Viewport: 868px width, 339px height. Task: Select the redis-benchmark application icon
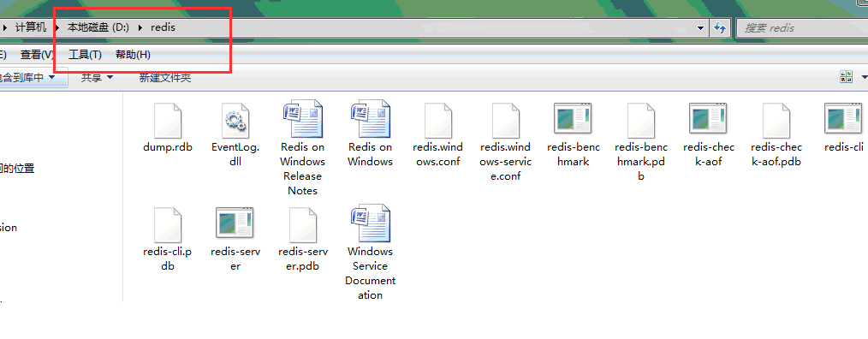tap(573, 118)
